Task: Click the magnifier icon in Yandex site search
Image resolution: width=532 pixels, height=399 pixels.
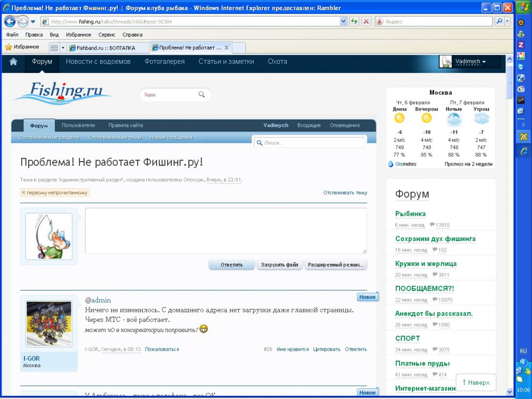Action: pos(202,95)
